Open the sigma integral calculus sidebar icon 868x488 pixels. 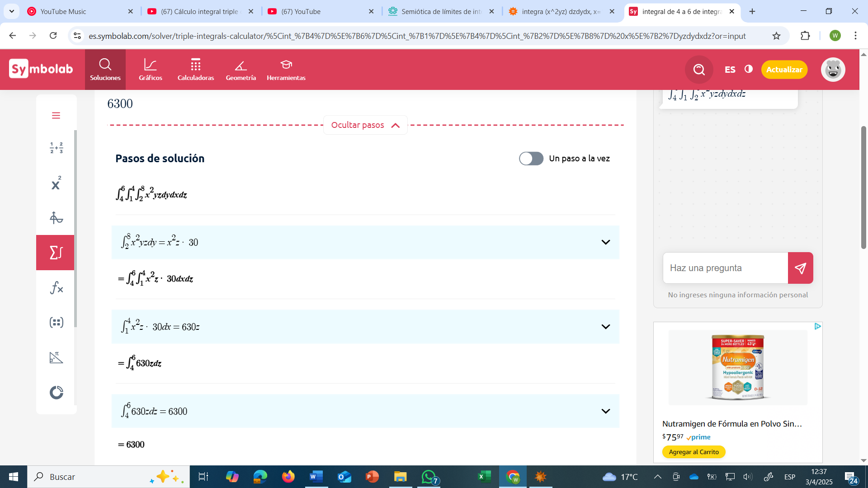point(55,253)
